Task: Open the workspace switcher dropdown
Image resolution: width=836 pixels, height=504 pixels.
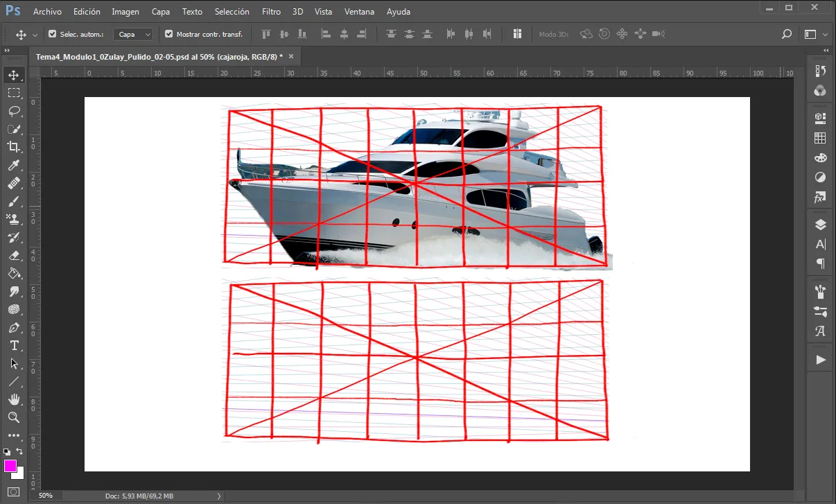Action: coord(815,34)
